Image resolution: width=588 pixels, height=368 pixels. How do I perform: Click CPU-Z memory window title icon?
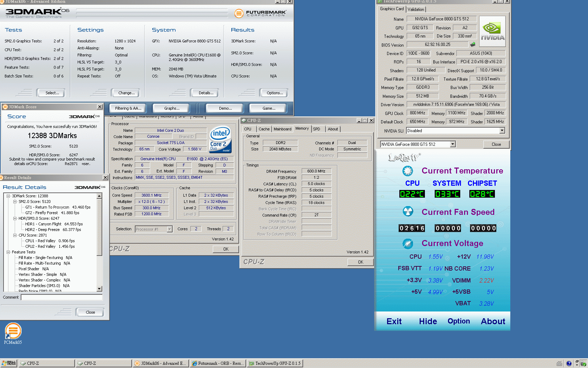(244, 120)
